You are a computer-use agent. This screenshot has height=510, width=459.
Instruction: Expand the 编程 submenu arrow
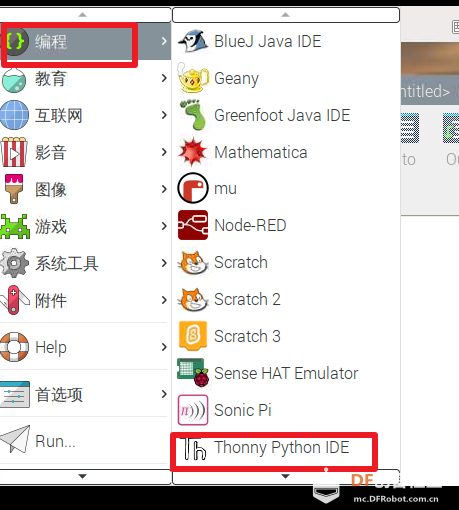tap(164, 41)
